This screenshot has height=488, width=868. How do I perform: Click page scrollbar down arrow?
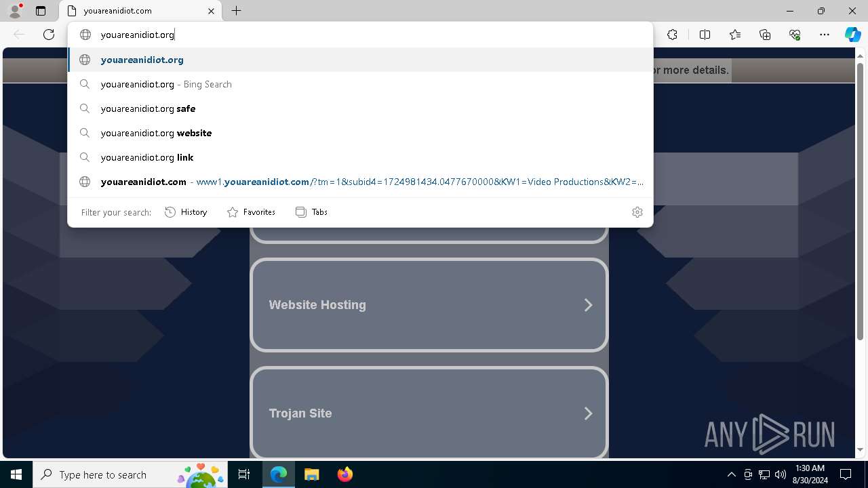861,450
